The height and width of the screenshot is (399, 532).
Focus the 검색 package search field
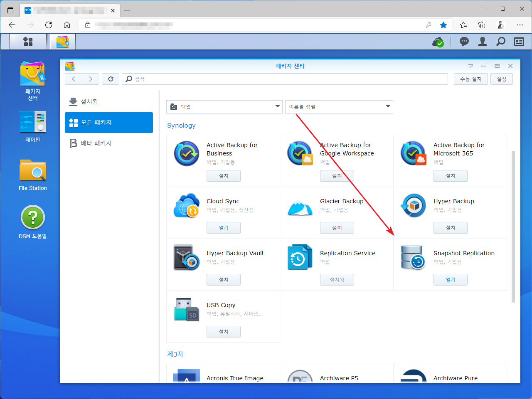tap(285, 79)
